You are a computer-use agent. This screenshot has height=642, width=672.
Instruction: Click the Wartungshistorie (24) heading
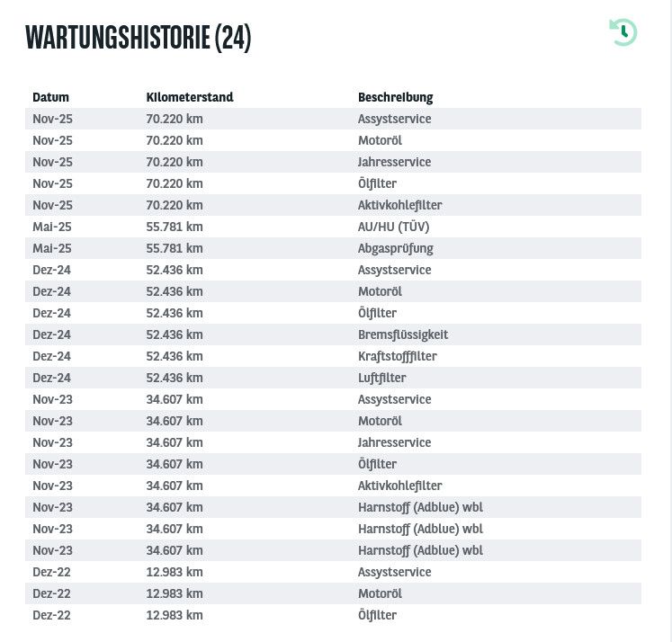coord(138,38)
